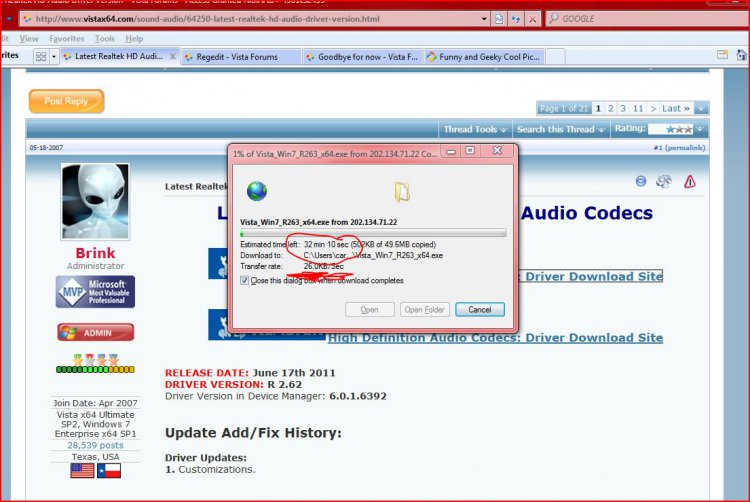Open the page navigation dropdown arrow

pyautogui.click(x=701, y=109)
